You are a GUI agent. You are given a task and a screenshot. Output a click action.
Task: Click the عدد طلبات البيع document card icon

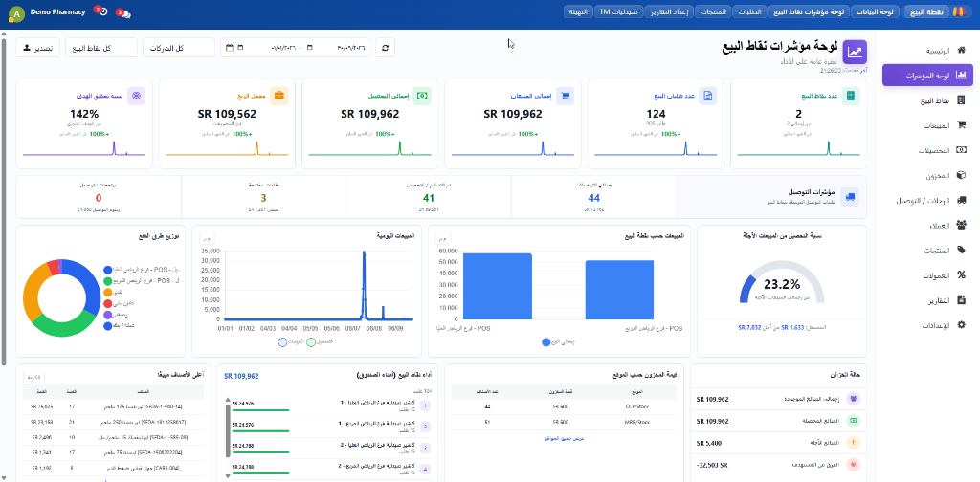(707, 96)
